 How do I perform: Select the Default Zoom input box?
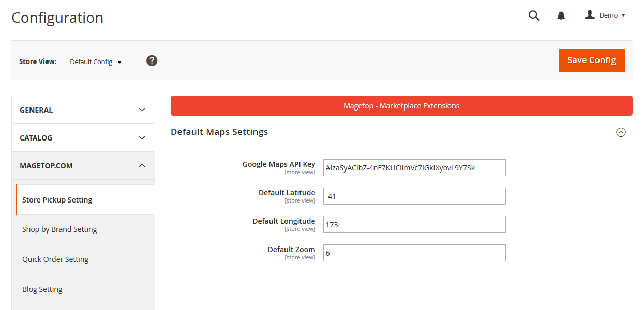[414, 253]
